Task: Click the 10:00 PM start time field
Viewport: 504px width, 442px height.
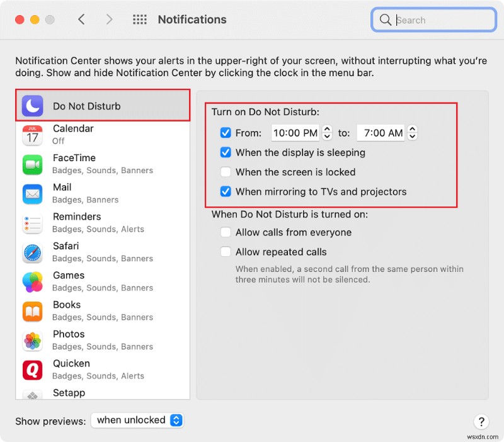Action: 295,133
